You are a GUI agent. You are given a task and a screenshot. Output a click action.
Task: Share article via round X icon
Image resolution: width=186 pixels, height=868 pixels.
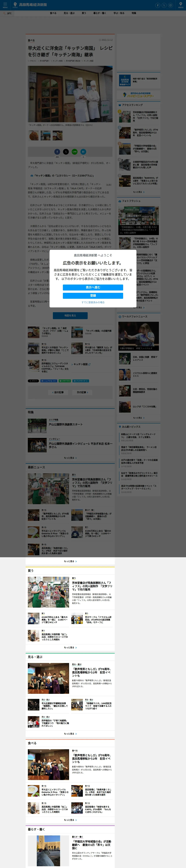[66, 152]
